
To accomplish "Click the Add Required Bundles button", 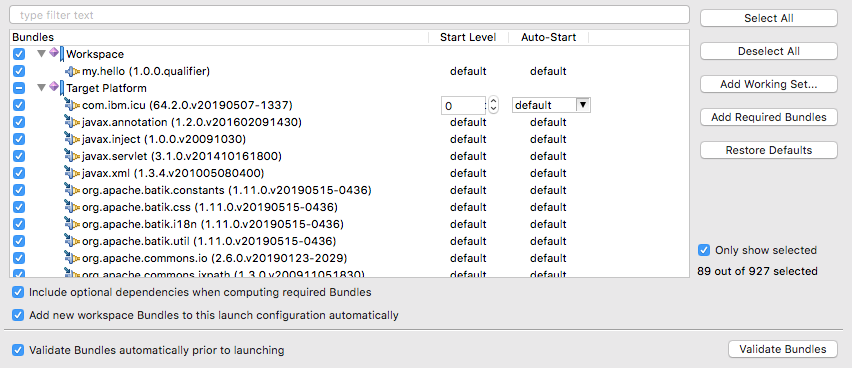I will point(769,117).
